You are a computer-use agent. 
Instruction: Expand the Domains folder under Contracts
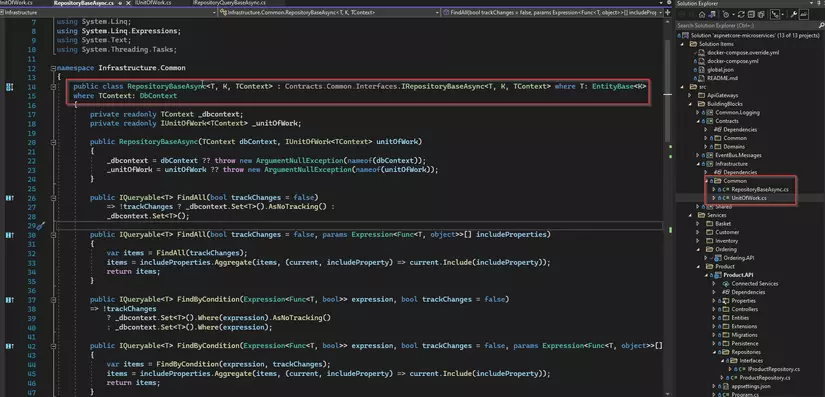pos(706,147)
